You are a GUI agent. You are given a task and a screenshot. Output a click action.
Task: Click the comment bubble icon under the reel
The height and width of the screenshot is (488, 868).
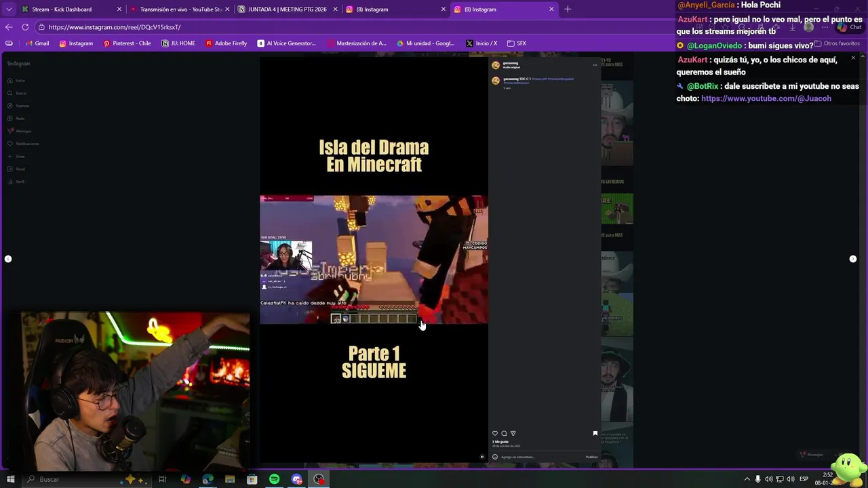[x=504, y=433]
